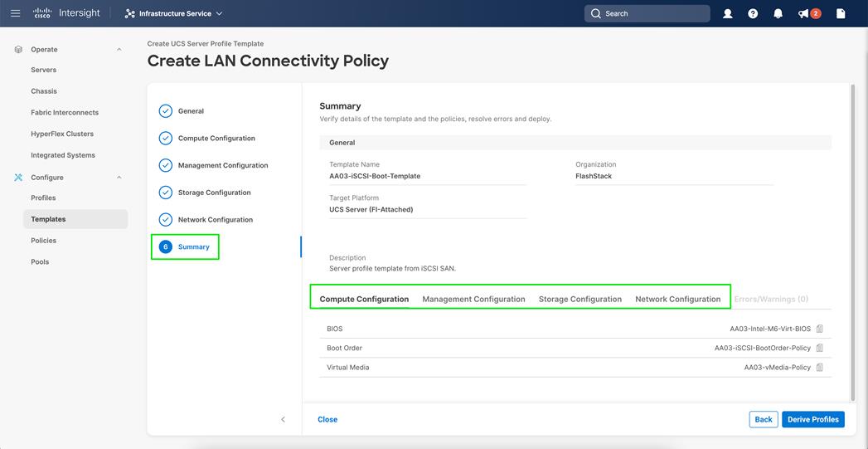The image size is (868, 449).
Task: Switch to Network Configuration tab
Action: [x=677, y=299]
